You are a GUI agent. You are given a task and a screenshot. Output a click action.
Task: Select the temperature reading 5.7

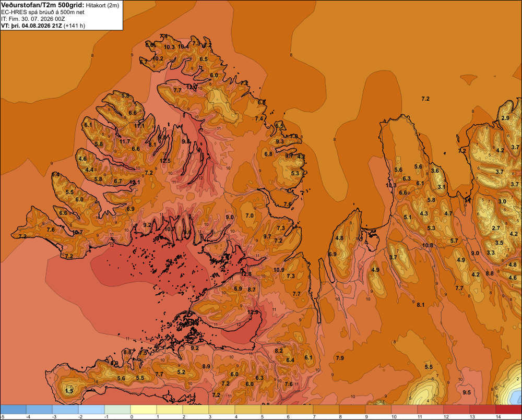point(454,241)
